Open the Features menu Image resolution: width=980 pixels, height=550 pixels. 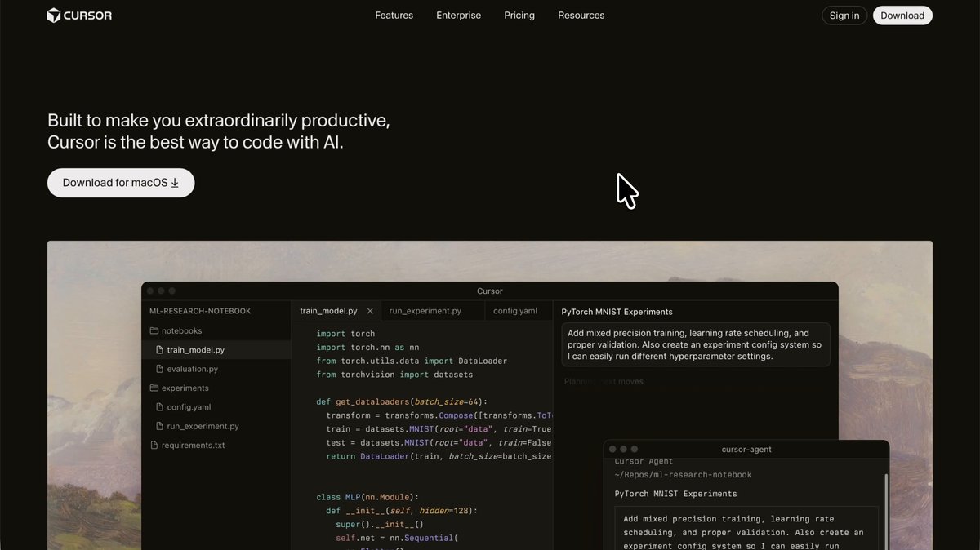394,15
